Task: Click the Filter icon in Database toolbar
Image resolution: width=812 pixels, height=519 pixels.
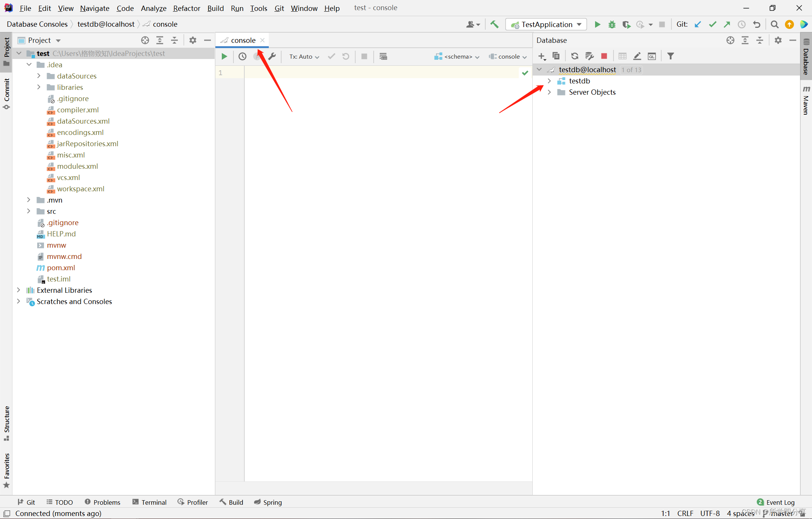Action: (x=670, y=56)
